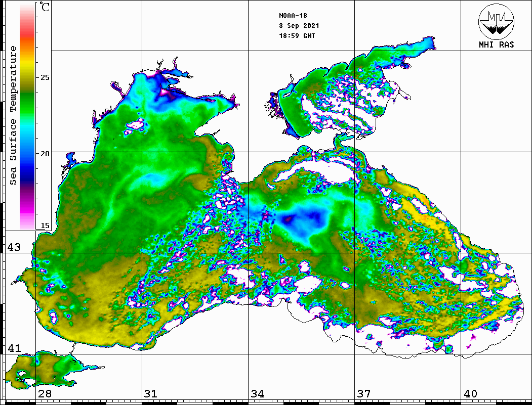Viewport: 532px width, 405px height.
Task: Click the "Sea Surface Temperature" vertical label
Action: coord(13,116)
